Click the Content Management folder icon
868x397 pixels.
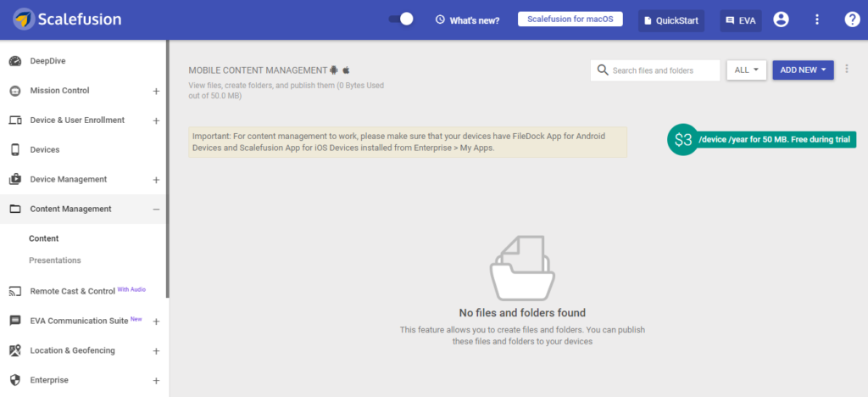pyautogui.click(x=15, y=210)
